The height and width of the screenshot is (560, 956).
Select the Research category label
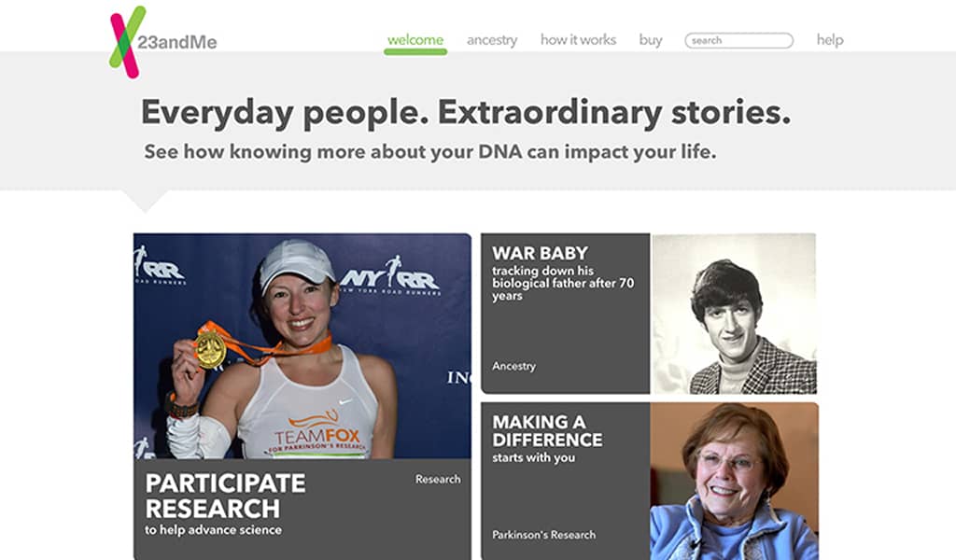click(438, 479)
